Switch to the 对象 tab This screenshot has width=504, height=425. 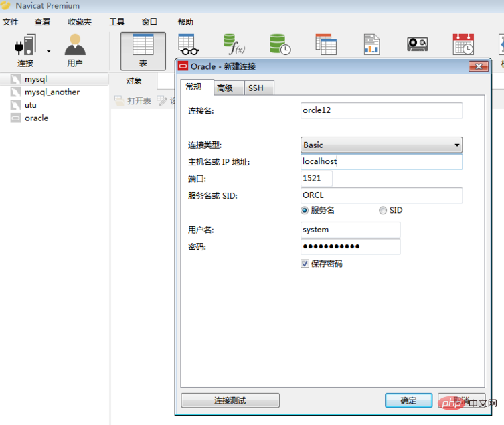(x=134, y=81)
